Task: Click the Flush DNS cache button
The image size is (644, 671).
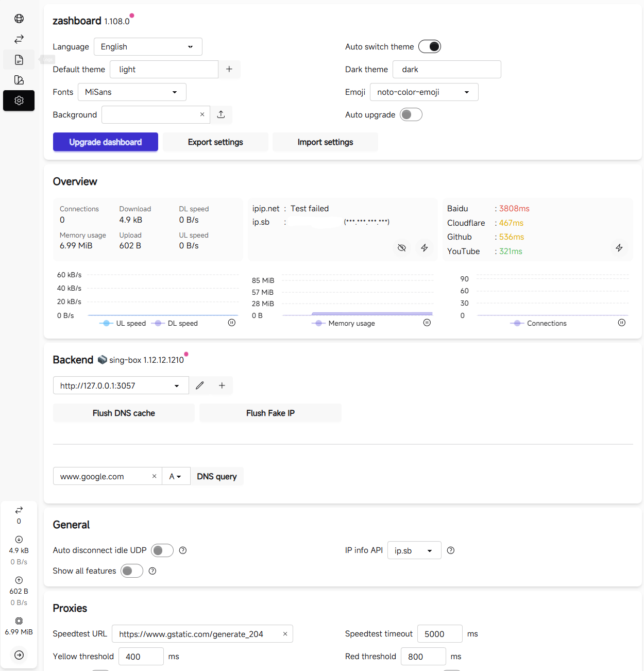Action: [124, 413]
